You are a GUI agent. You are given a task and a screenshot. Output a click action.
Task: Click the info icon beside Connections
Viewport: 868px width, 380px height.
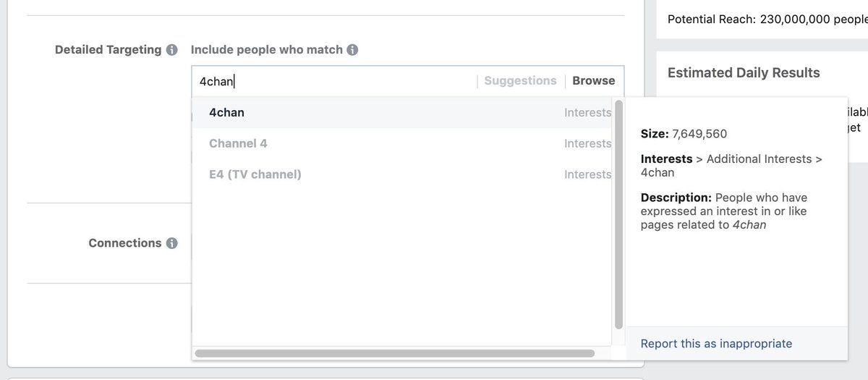(171, 243)
